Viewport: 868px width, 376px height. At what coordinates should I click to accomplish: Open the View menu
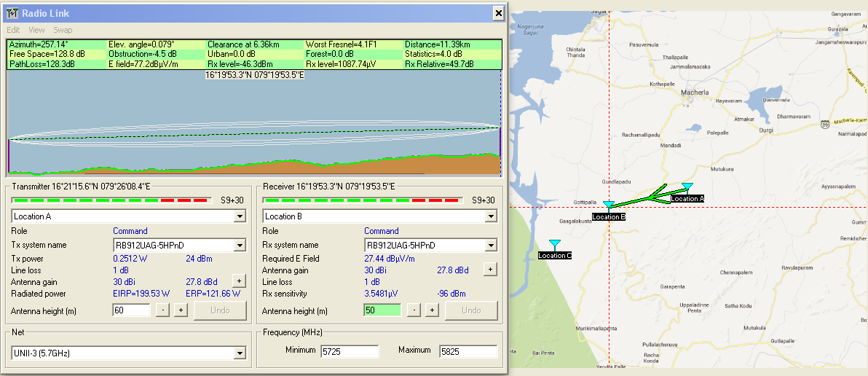[36, 30]
